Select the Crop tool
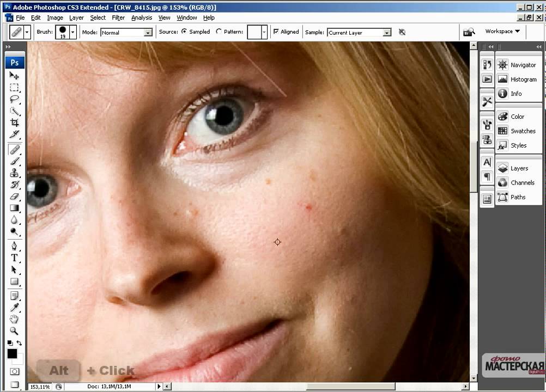Image resolution: width=546 pixels, height=392 pixels. point(14,122)
